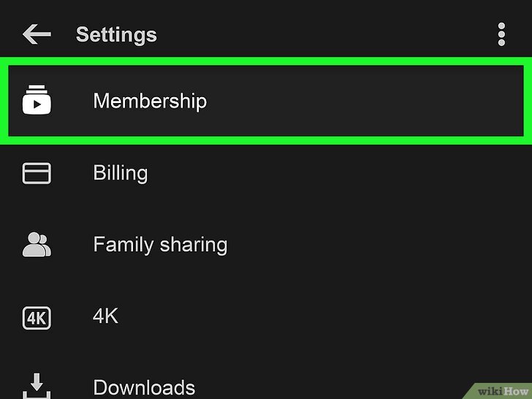Image resolution: width=532 pixels, height=399 pixels.
Task: Open the Billing settings label
Action: point(121,173)
